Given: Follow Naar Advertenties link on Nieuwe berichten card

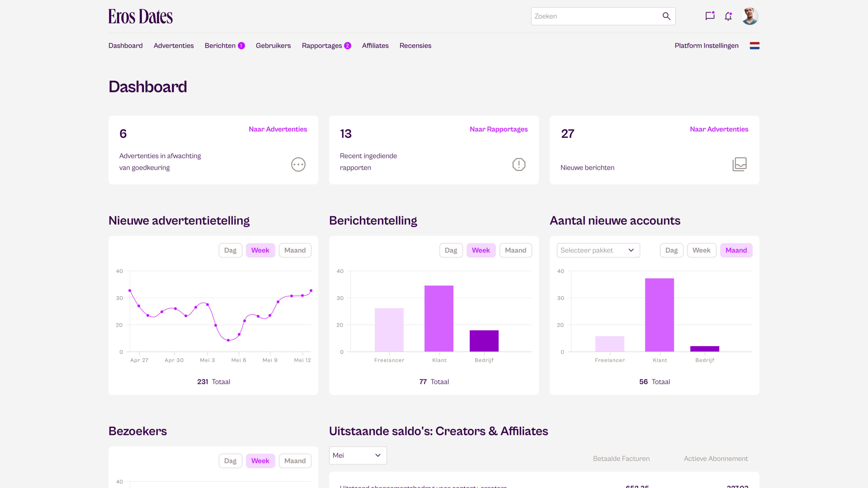Looking at the screenshot, I should pyautogui.click(x=719, y=129).
